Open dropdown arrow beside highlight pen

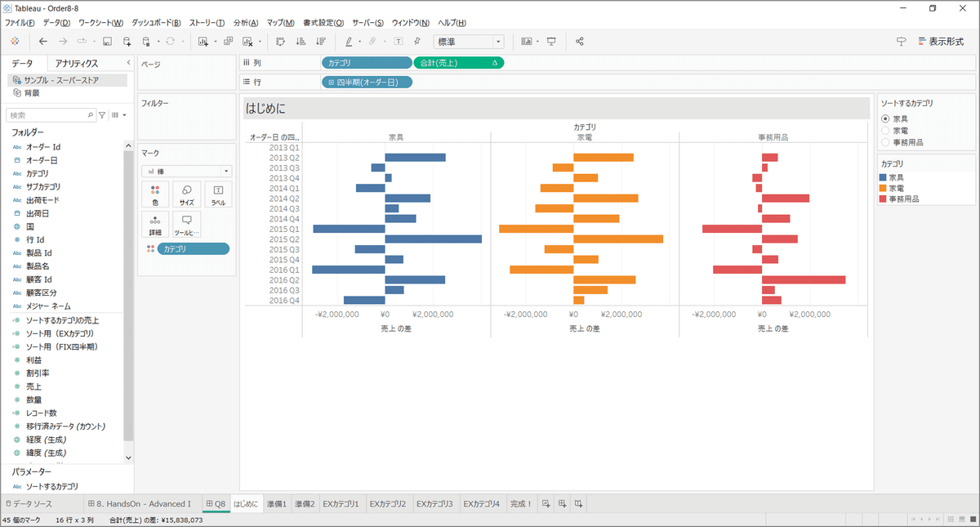click(359, 41)
